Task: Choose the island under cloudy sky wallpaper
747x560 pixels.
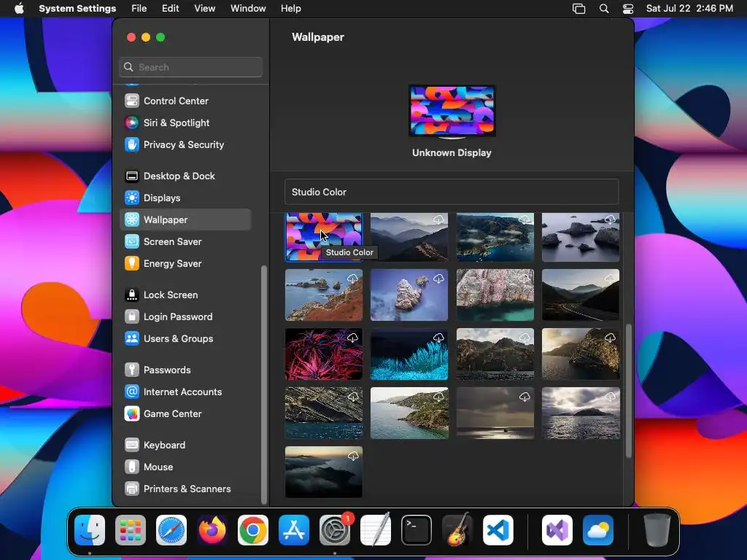Action: click(x=581, y=413)
